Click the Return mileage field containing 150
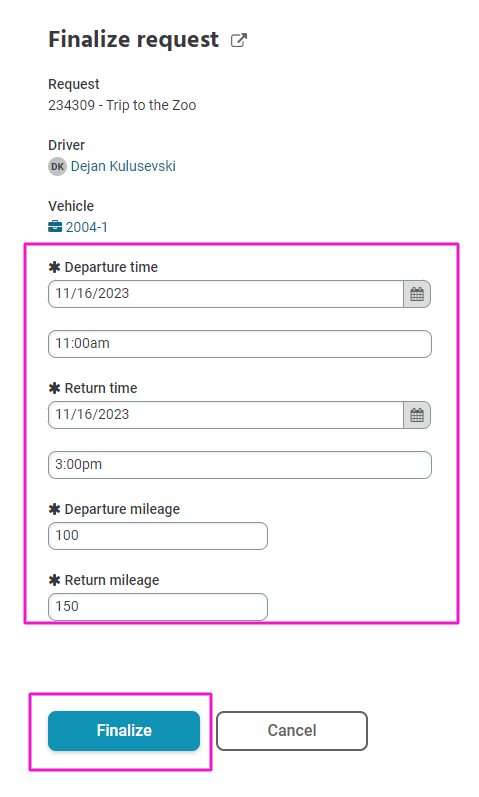 pyautogui.click(x=158, y=607)
